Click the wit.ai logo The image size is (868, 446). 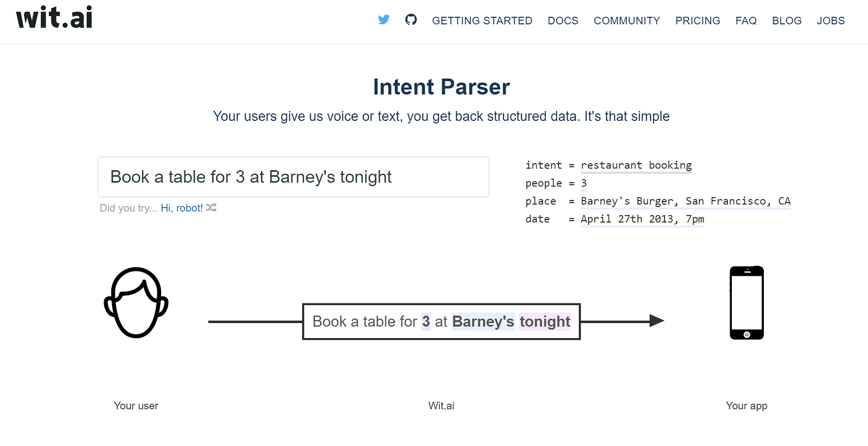[x=54, y=18]
